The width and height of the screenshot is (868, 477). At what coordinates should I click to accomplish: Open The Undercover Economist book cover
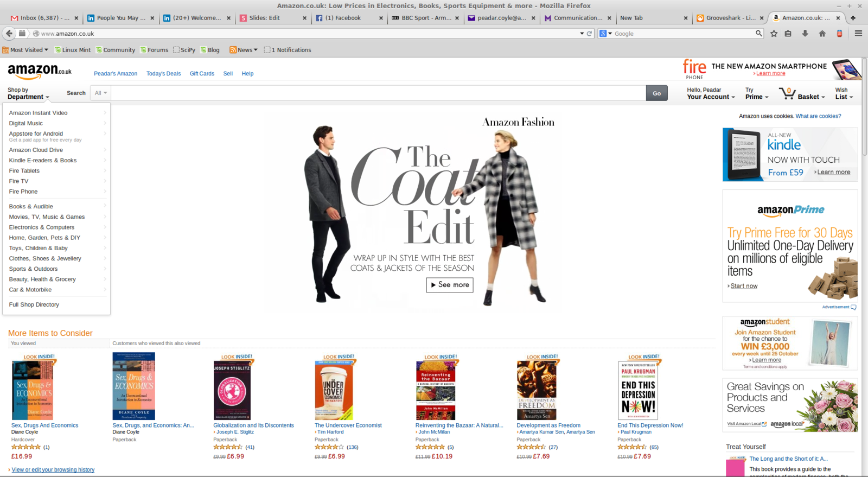coord(334,391)
